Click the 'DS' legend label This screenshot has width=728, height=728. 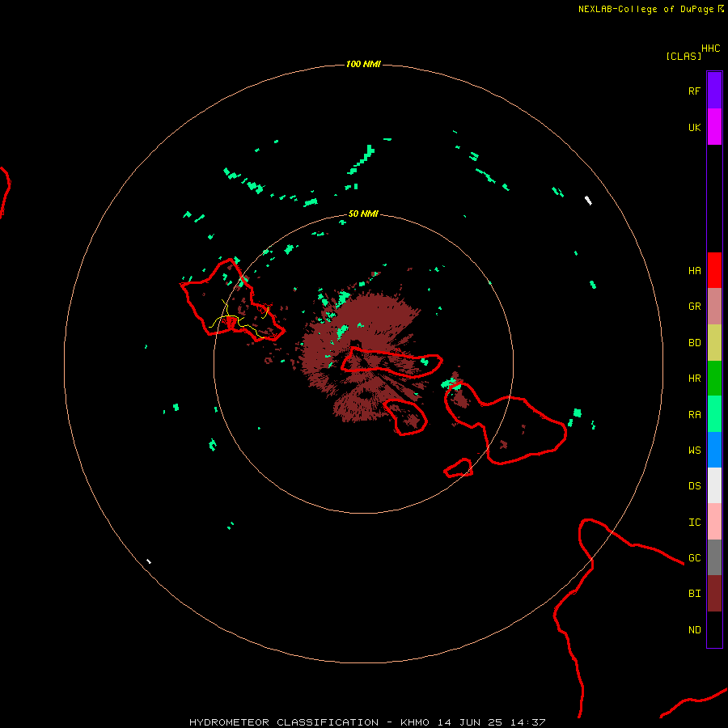click(x=694, y=486)
